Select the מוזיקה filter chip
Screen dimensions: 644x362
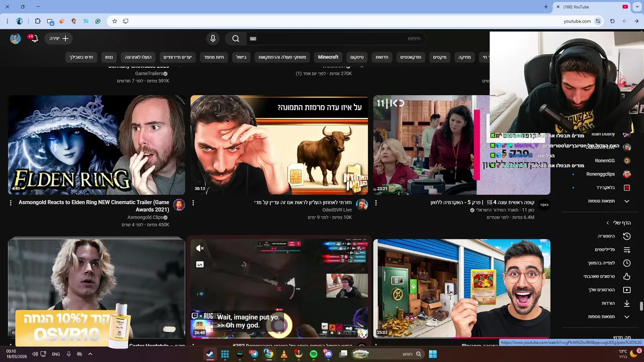[464, 57]
